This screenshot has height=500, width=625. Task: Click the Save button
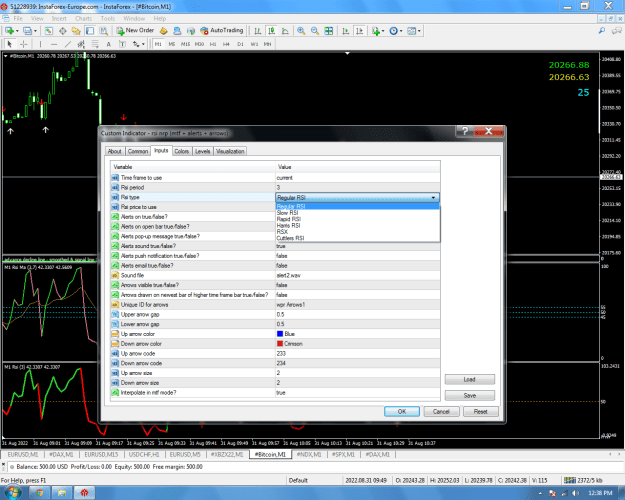470,395
